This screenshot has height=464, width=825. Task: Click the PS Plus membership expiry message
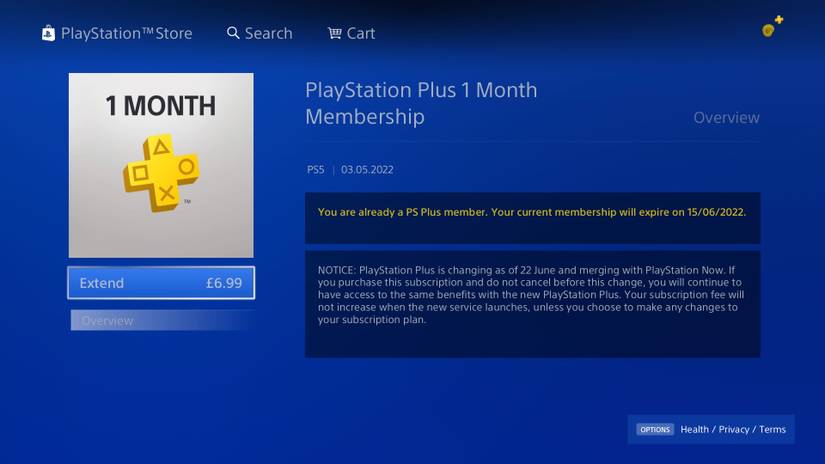tap(532, 213)
